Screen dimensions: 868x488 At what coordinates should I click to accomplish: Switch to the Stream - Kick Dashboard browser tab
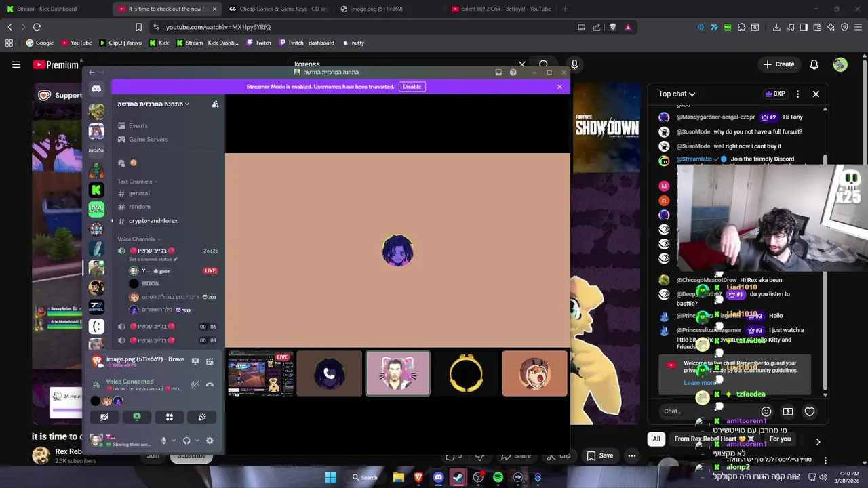(x=53, y=9)
